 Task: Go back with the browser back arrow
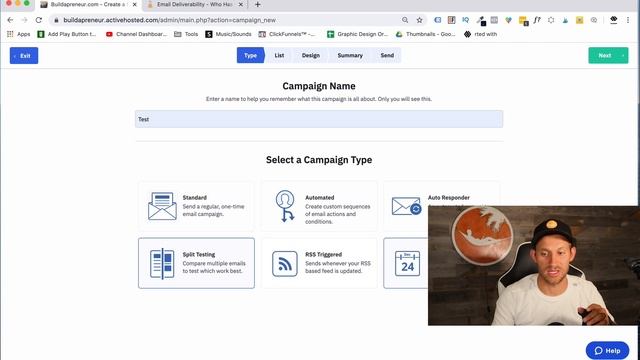tap(10, 20)
